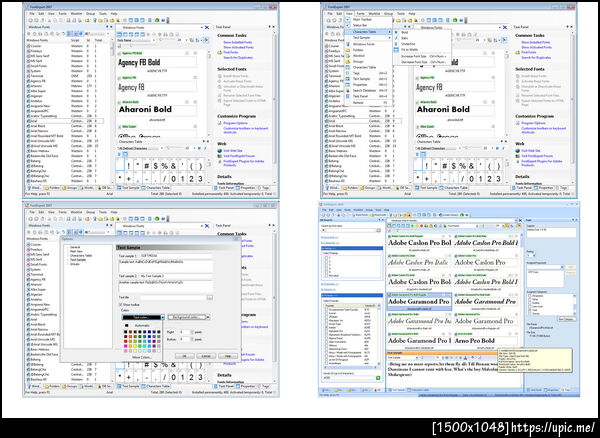This screenshot has width=600, height=438.
Task: Click the $ character cell in the window without menus
Action: click(x=155, y=166)
